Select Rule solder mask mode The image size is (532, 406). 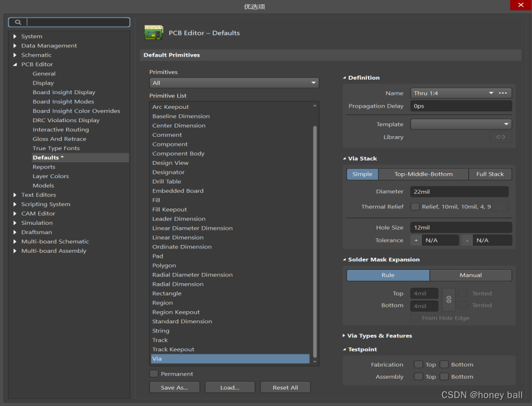(388, 275)
